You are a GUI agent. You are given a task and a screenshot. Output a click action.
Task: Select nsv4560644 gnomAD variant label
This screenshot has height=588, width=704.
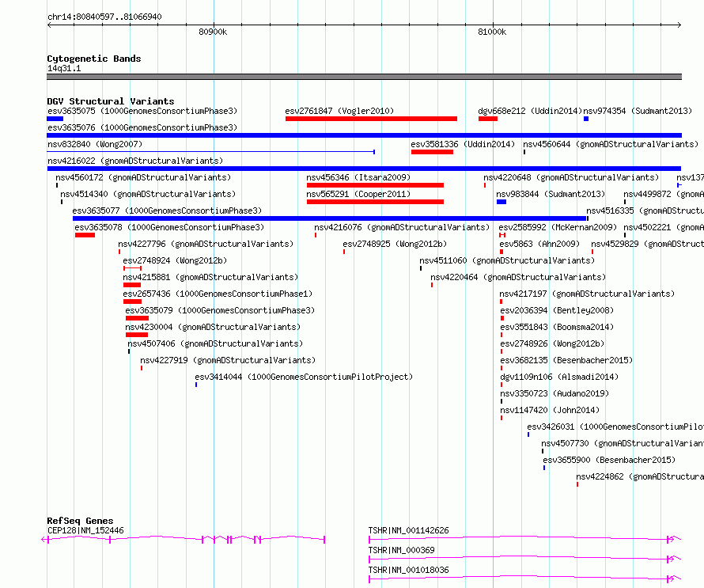[x=611, y=144]
